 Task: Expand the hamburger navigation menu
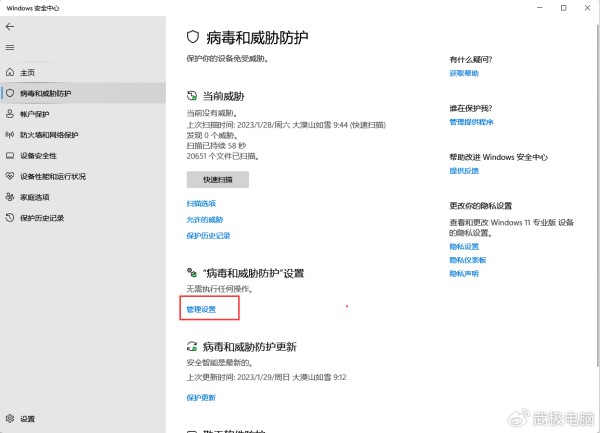point(10,47)
